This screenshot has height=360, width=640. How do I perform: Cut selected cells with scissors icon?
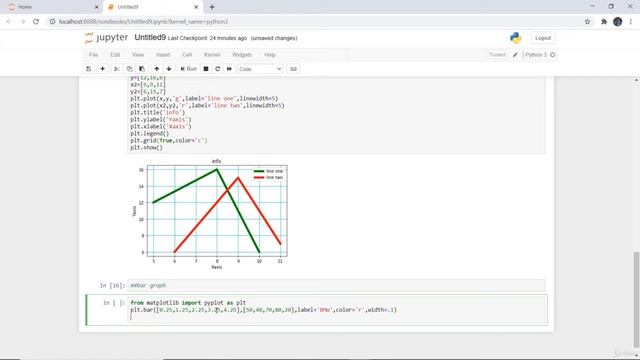117,69
